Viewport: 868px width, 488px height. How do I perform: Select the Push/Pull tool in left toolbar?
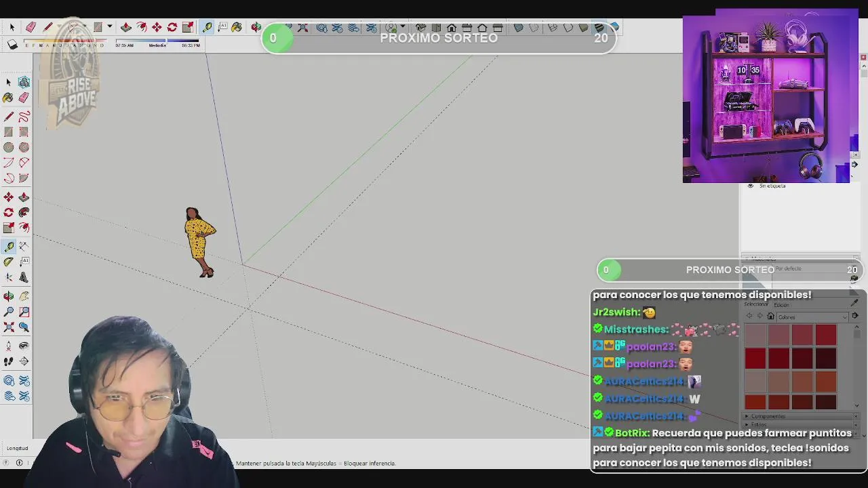coord(24,197)
